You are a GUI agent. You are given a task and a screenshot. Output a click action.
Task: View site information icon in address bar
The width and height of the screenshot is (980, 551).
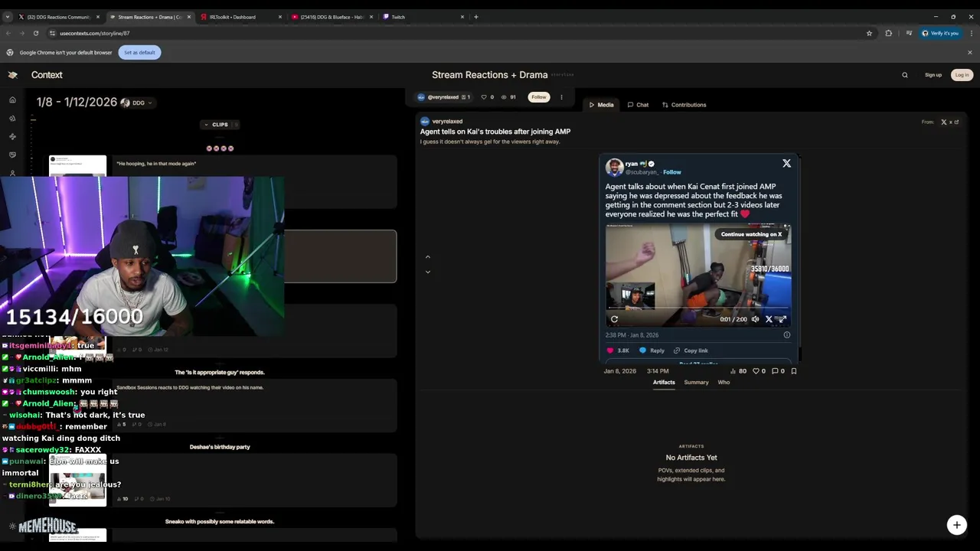52,33
